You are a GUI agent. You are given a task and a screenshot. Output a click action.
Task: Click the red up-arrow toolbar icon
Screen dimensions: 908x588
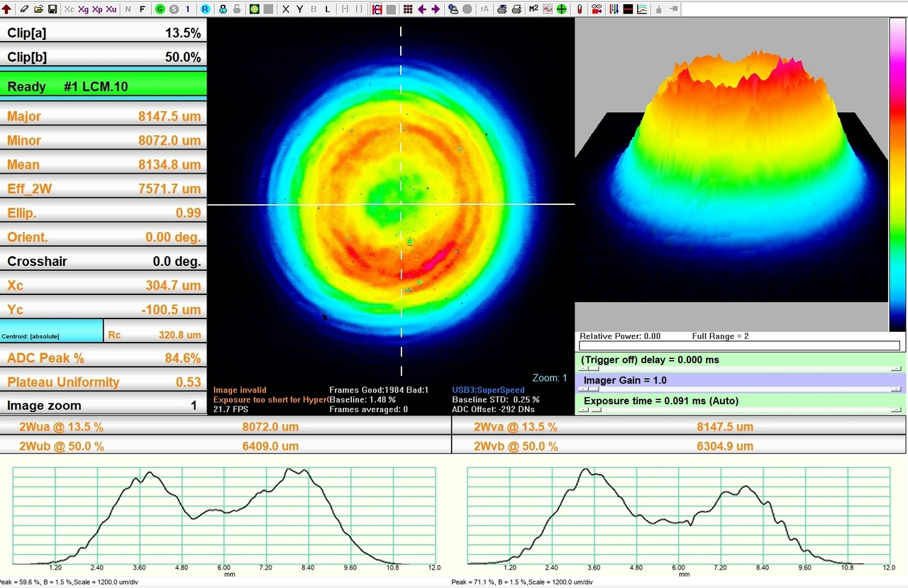pos(7,9)
